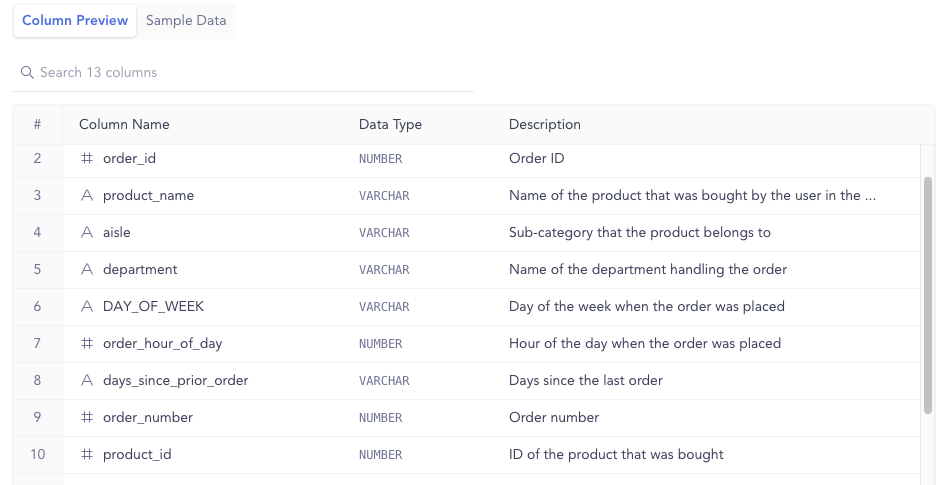Click the truncated product_name description text
The height and width of the screenshot is (485, 949).
[x=692, y=196]
